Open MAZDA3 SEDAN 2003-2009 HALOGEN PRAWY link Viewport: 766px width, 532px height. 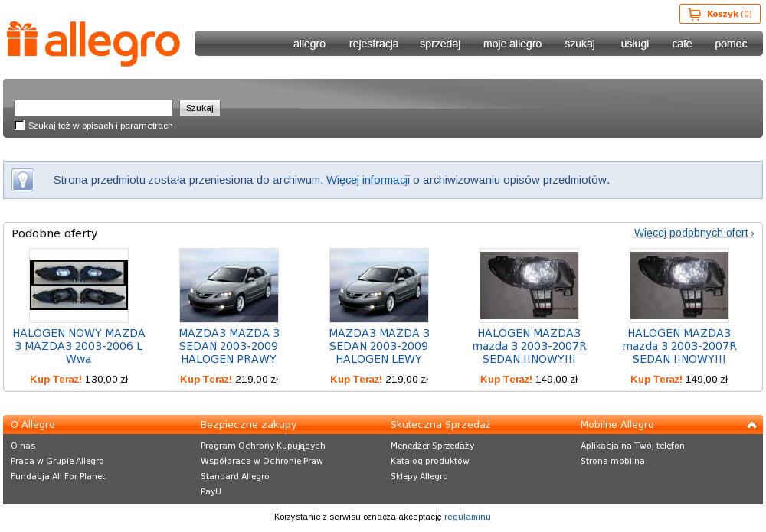(229, 346)
